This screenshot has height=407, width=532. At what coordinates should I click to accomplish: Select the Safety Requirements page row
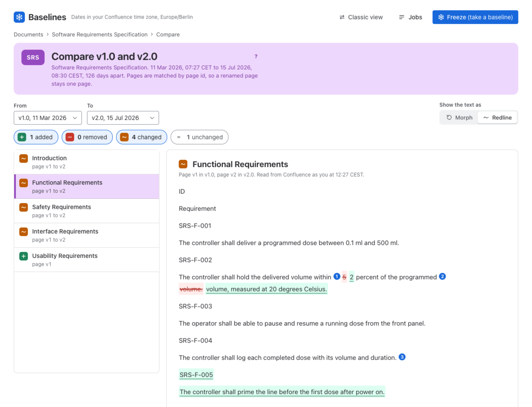[x=87, y=211]
